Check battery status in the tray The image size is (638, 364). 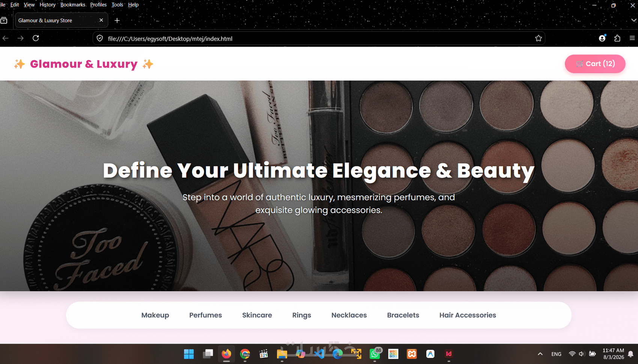click(592, 354)
